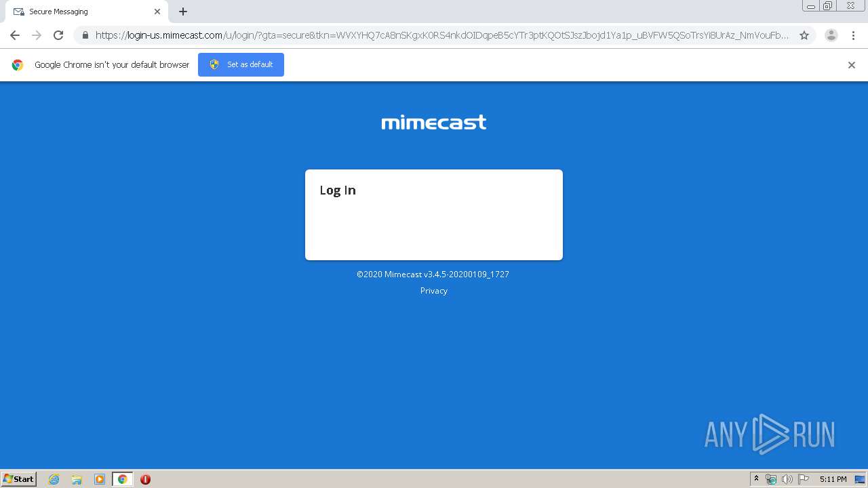The width and height of the screenshot is (868, 488).
Task: Open Chrome's three-dot menu
Action: (853, 35)
